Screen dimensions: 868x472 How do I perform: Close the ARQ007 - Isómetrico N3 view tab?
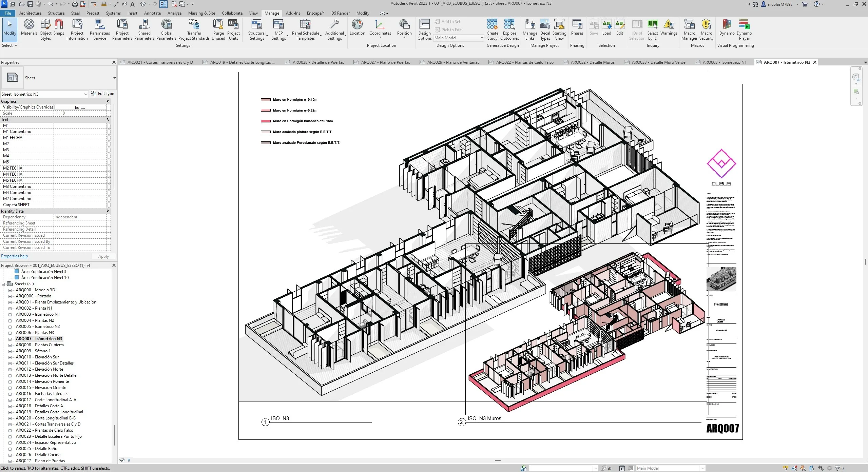click(x=814, y=62)
